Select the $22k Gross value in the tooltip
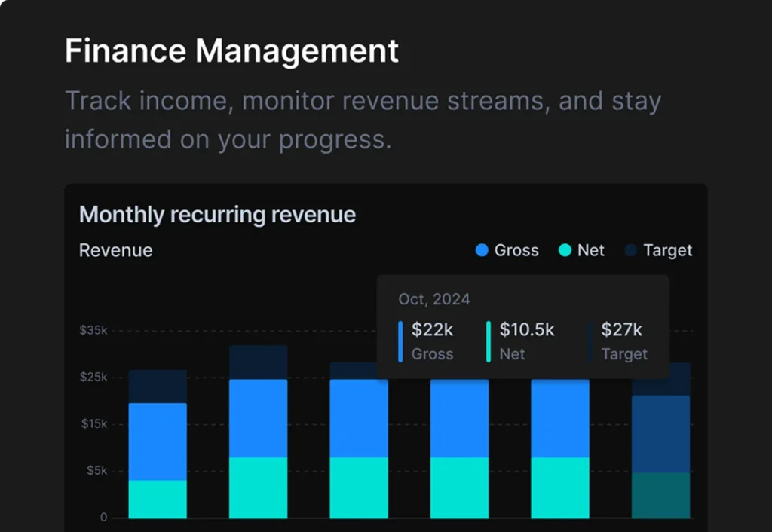This screenshot has height=532, width=772. pyautogui.click(x=433, y=329)
